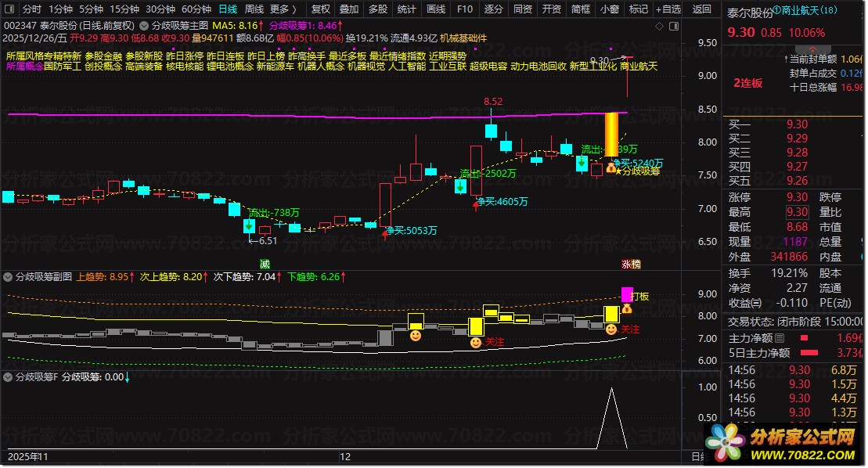Click the 主力净额 detail icon
This screenshot has width=868, height=468.
[x=780, y=338]
